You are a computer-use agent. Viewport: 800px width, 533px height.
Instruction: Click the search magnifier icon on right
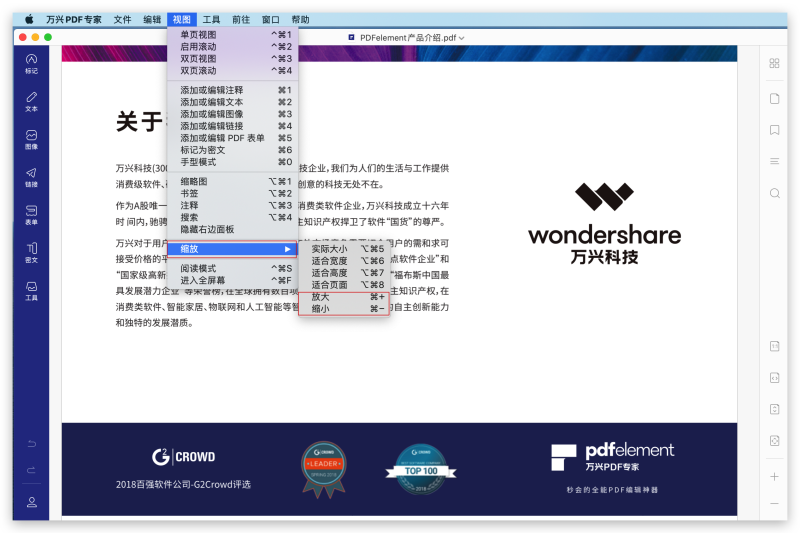click(774, 193)
